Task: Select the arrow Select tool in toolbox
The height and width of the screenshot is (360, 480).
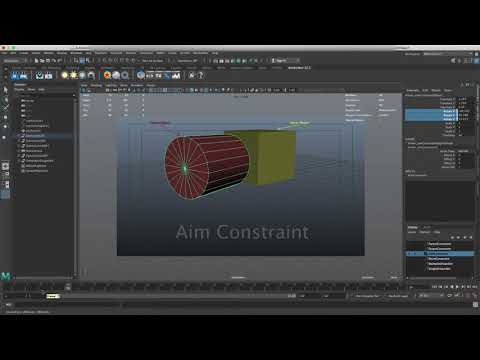Action: [5, 90]
